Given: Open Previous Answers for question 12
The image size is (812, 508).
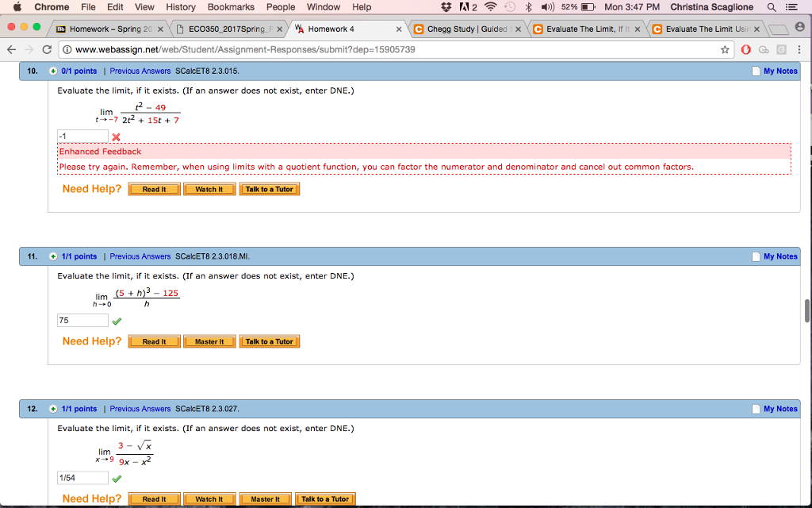Looking at the screenshot, I should (140, 409).
